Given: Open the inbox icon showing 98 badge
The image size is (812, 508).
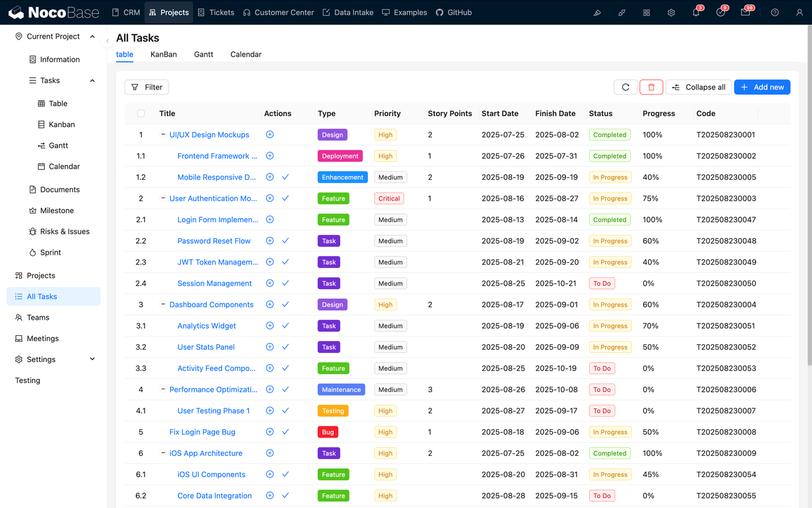Looking at the screenshot, I should click(x=746, y=12).
